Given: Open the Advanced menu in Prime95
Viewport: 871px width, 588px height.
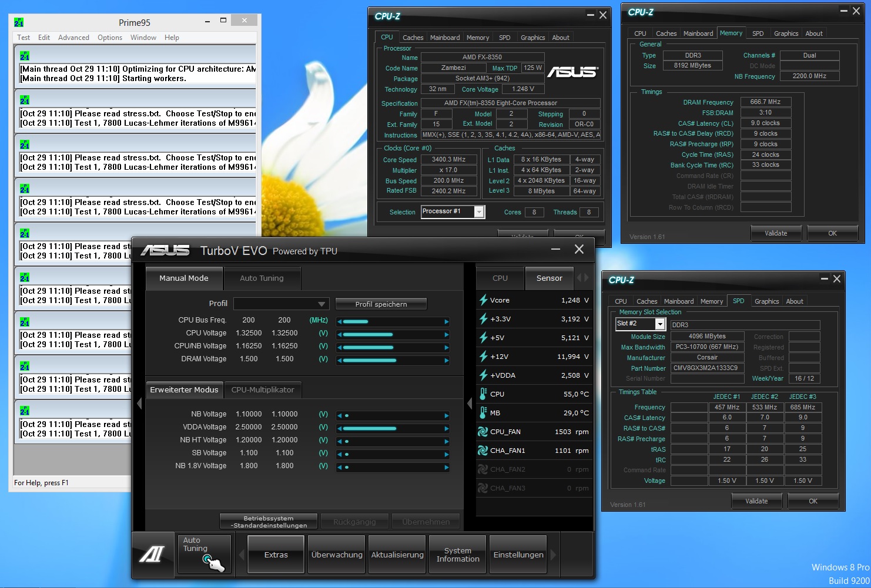Looking at the screenshot, I should (73, 38).
